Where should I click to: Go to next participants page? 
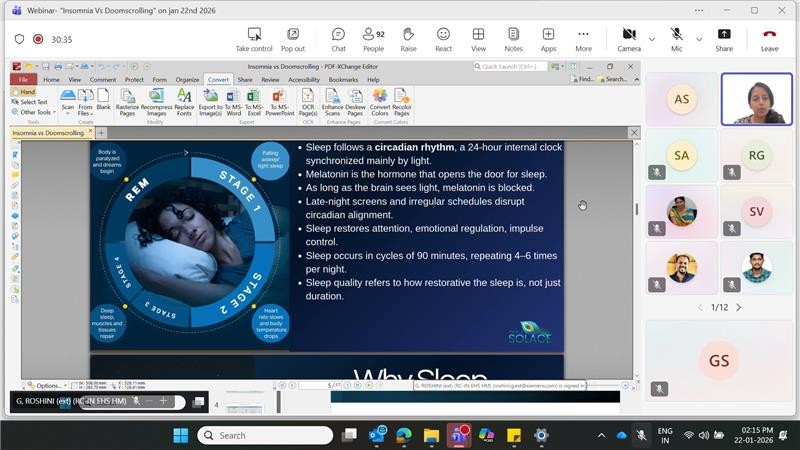pyautogui.click(x=739, y=307)
